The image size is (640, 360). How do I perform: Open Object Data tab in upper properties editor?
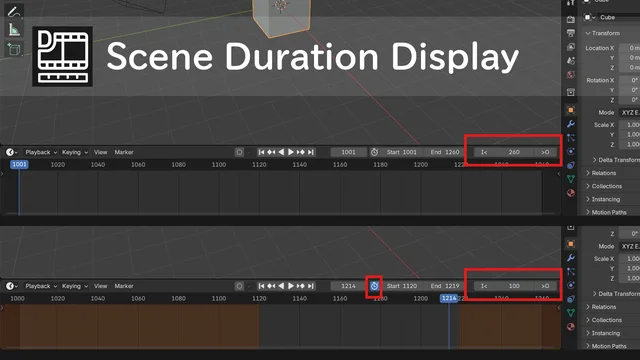(571, 179)
